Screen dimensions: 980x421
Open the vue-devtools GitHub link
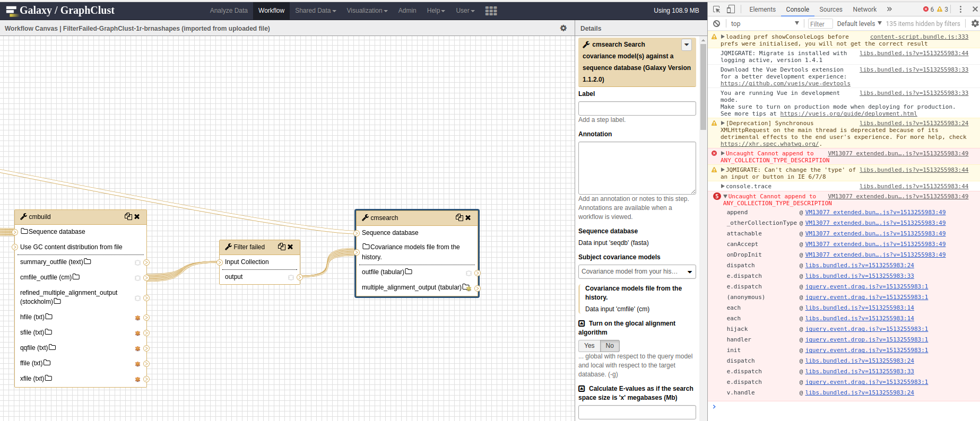tap(785, 83)
